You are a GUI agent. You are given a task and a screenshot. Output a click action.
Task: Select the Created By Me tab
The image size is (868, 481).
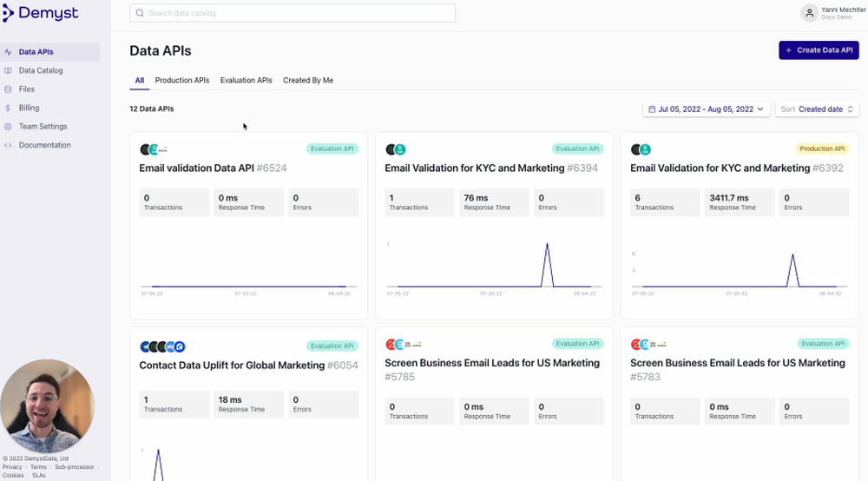[308, 81]
